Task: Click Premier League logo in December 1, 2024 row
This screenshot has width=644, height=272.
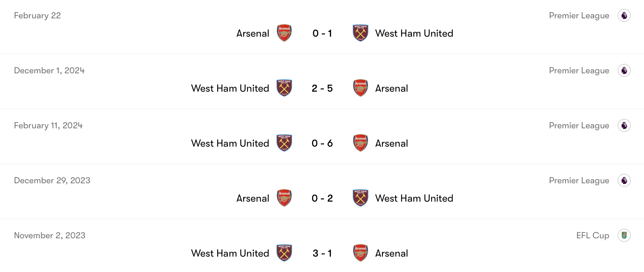Action: 624,70
